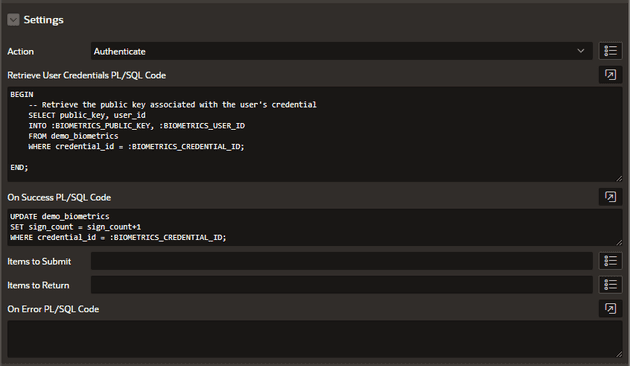Image resolution: width=630 pixels, height=366 pixels.
Task: Click the 'On Success PL/SQL Code' label
Action: (x=59, y=197)
